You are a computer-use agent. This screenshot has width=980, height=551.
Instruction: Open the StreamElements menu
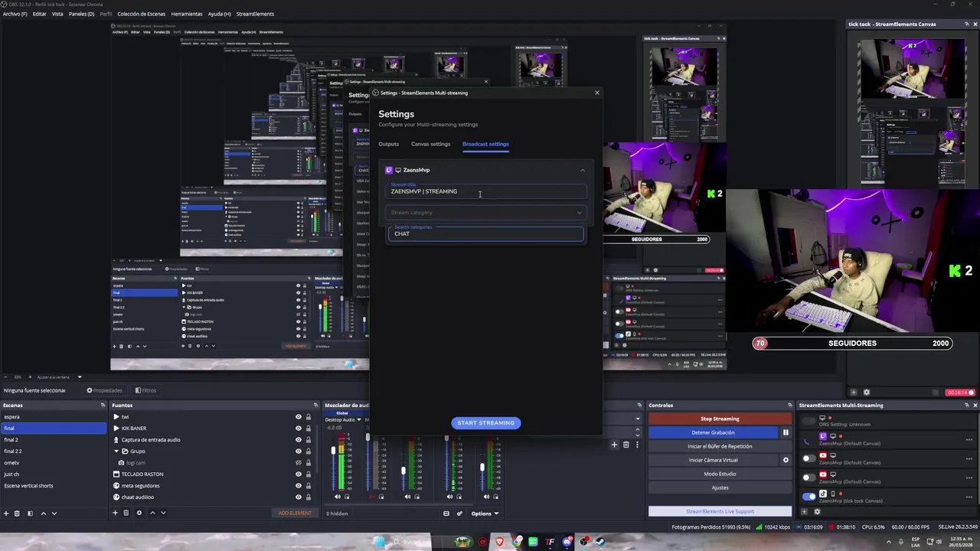click(x=255, y=14)
